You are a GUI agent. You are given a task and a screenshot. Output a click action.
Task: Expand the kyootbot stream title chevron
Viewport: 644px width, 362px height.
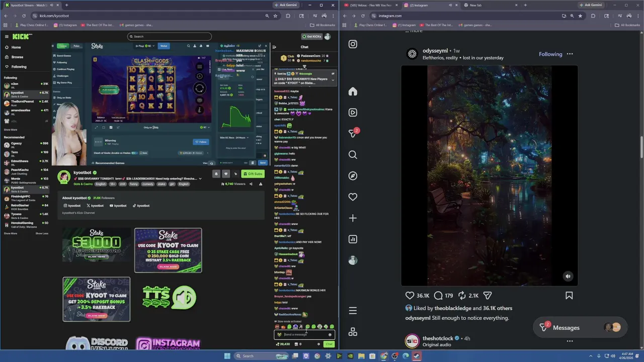tap(200, 178)
